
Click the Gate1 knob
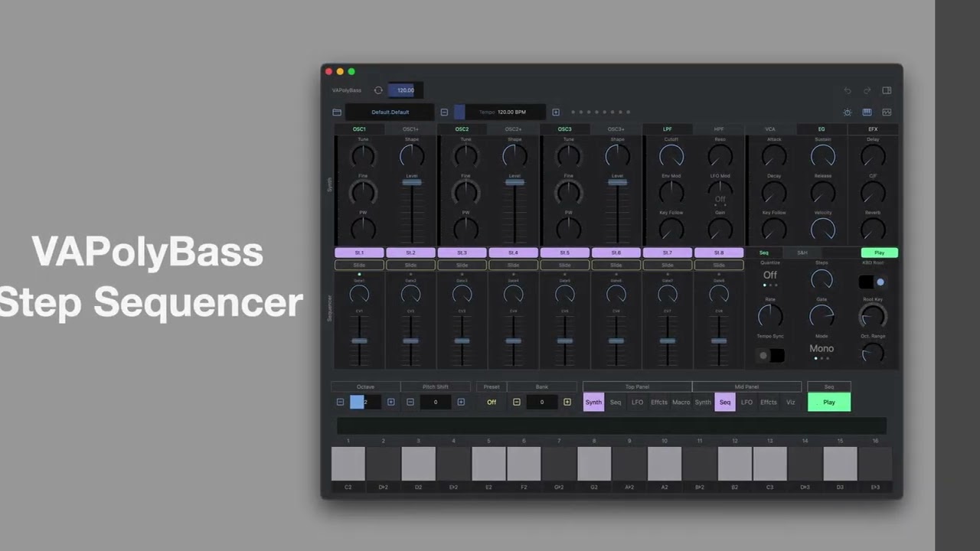[x=359, y=295]
